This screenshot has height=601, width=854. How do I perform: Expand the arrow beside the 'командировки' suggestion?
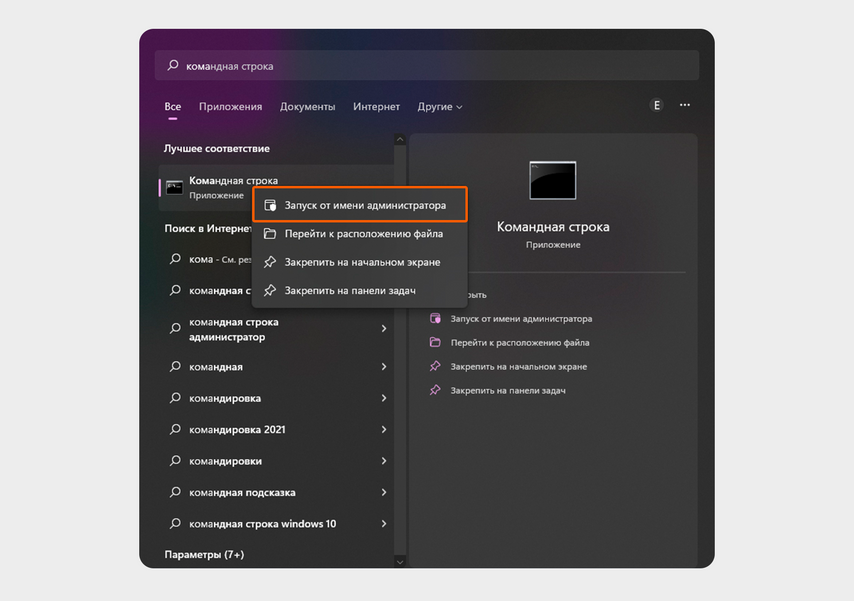coord(384,461)
